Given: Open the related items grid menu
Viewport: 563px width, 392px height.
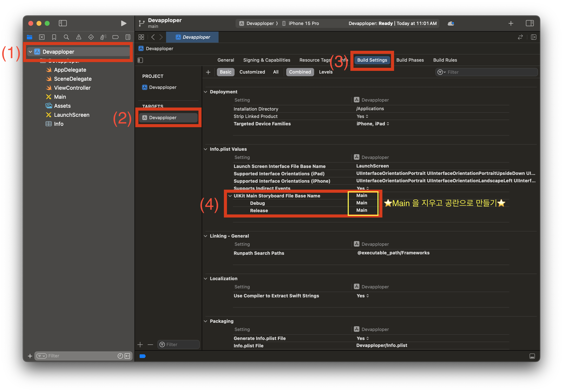Looking at the screenshot, I should [x=141, y=37].
